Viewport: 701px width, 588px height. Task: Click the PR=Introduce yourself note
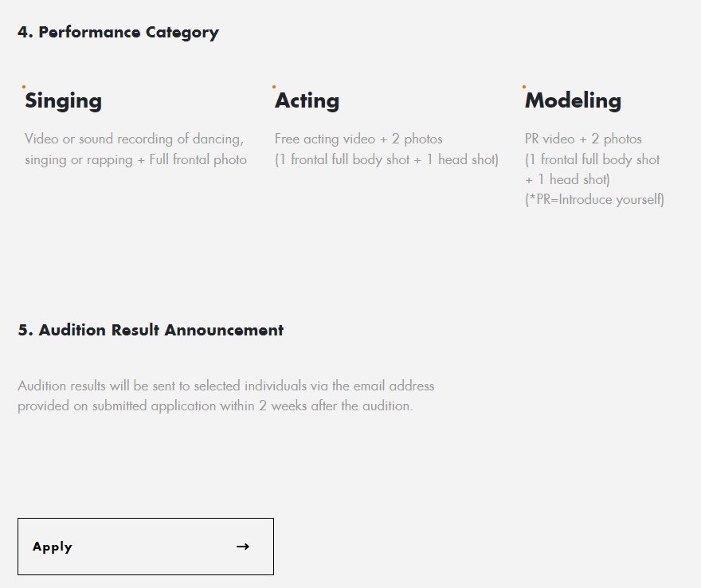pos(594,199)
